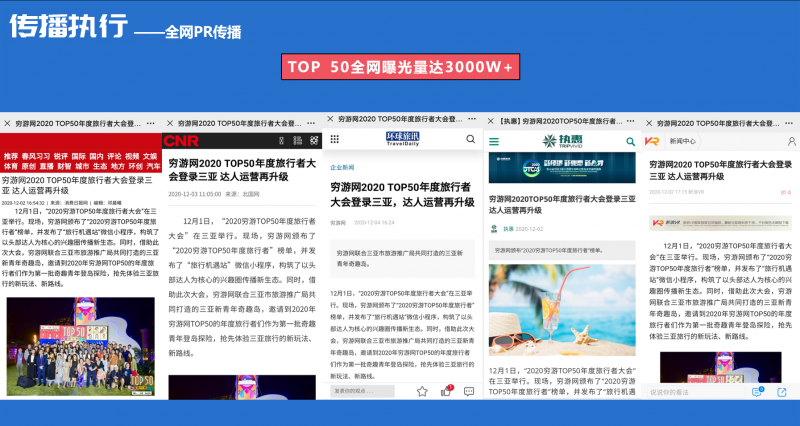Click the rightmost icon in the CNR header
Viewport: 800px width, 426px height.
tap(314, 141)
